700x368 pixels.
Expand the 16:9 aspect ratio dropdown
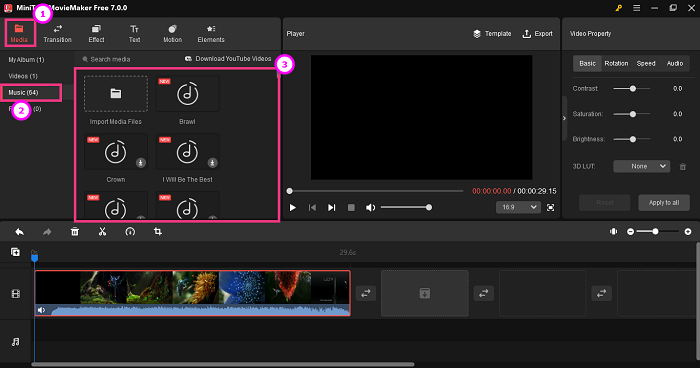[x=518, y=207]
